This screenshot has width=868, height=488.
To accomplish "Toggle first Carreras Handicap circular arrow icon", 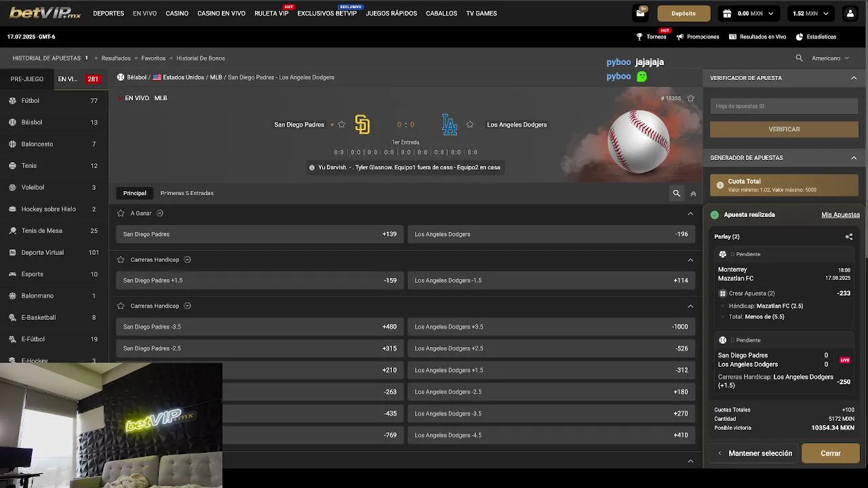I will (x=187, y=260).
